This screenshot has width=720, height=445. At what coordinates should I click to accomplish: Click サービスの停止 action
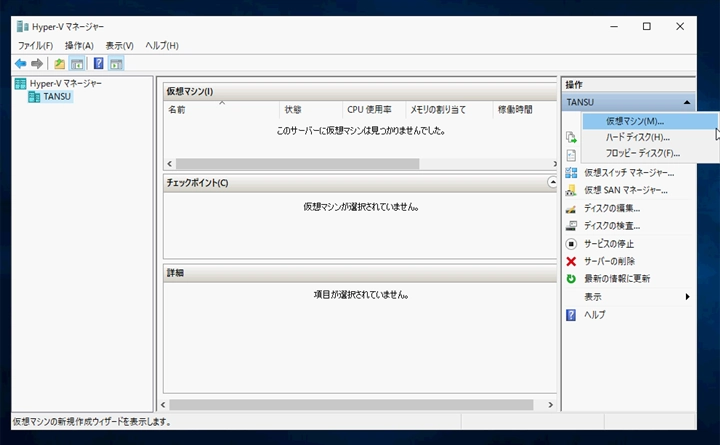coord(609,243)
